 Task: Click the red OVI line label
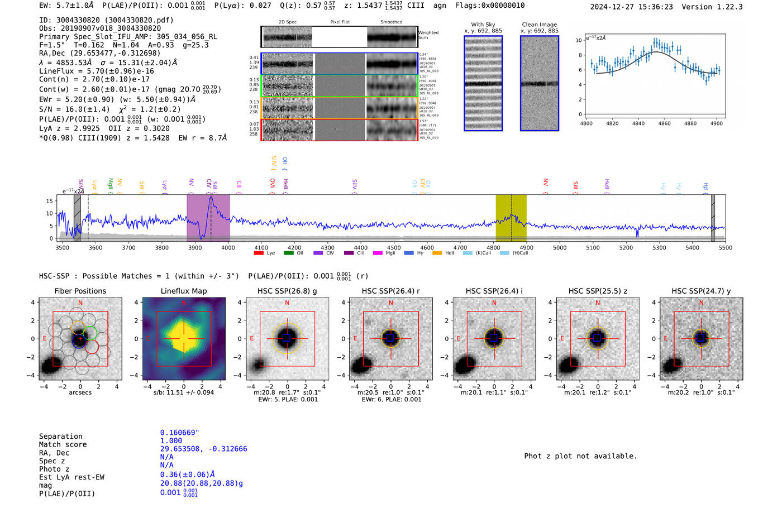273,185
